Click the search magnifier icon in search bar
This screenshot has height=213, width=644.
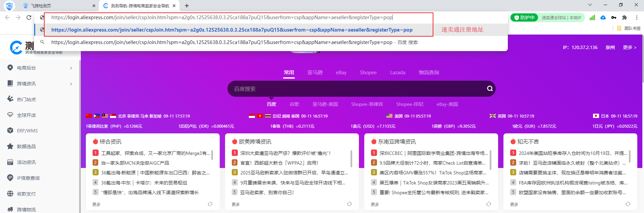pos(490,89)
